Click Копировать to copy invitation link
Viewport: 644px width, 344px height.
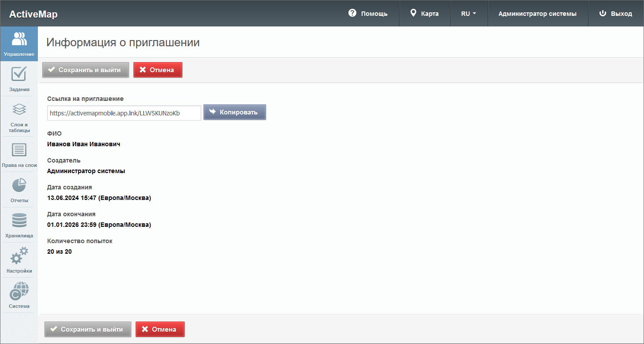click(x=234, y=112)
